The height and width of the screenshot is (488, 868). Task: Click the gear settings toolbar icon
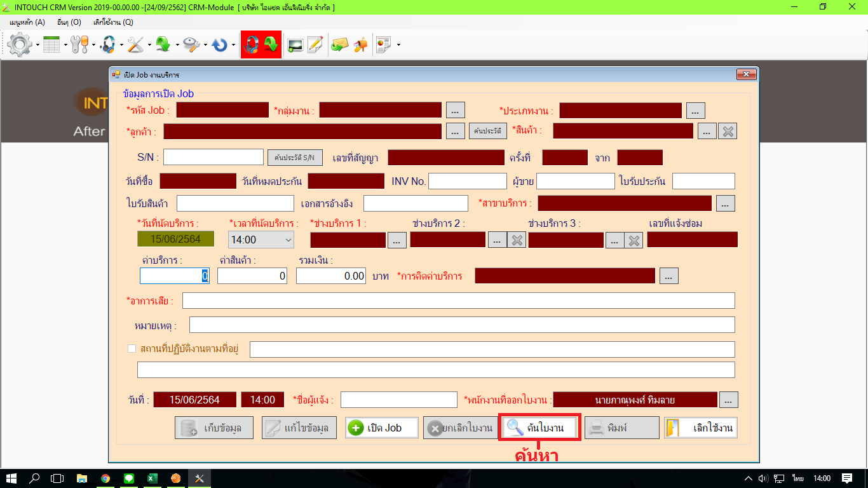[20, 45]
